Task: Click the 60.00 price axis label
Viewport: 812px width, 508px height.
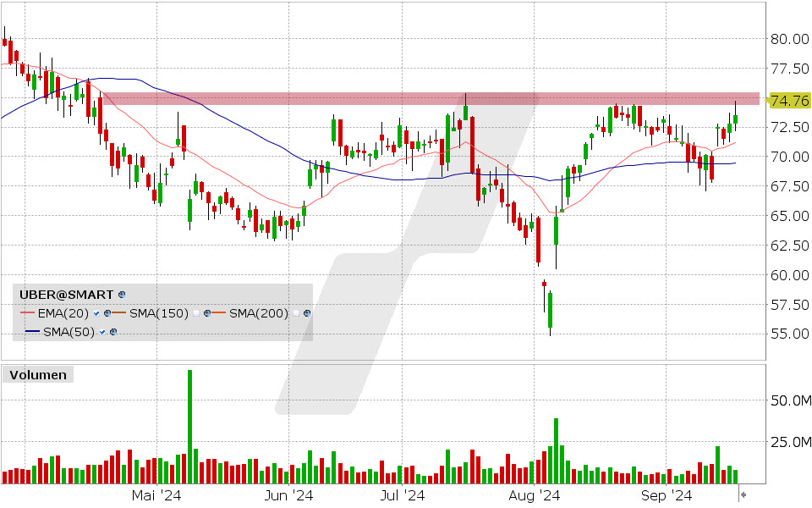Action: (790, 274)
